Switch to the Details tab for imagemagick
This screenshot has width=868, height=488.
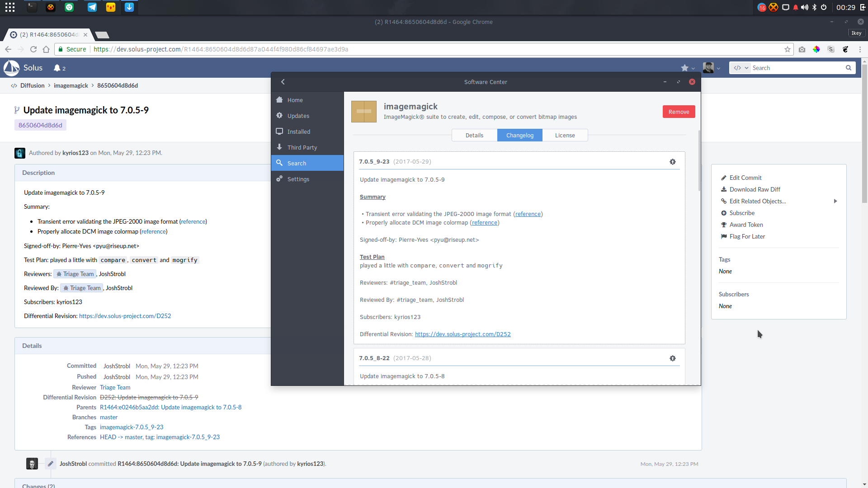(x=474, y=135)
